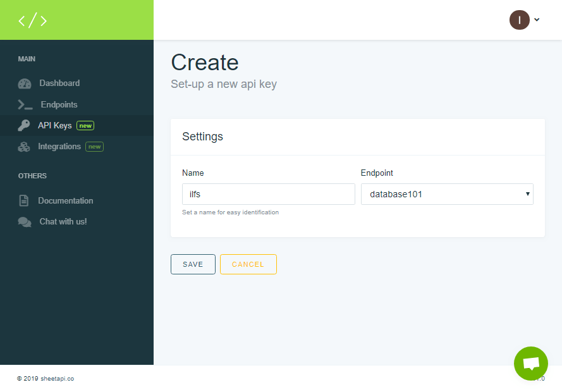Screen dimensions: 562x392
Task: Click the Chat with us bubbles icon
Action: 25,222
